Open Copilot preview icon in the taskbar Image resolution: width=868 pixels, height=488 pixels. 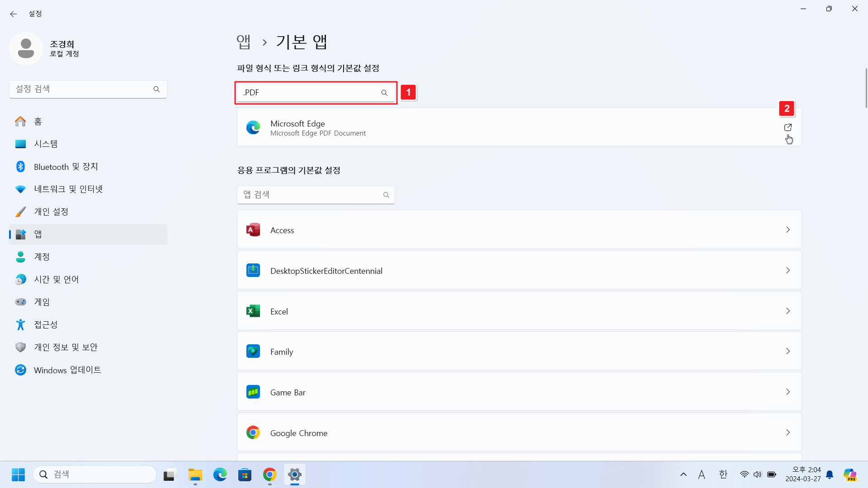tap(850, 474)
